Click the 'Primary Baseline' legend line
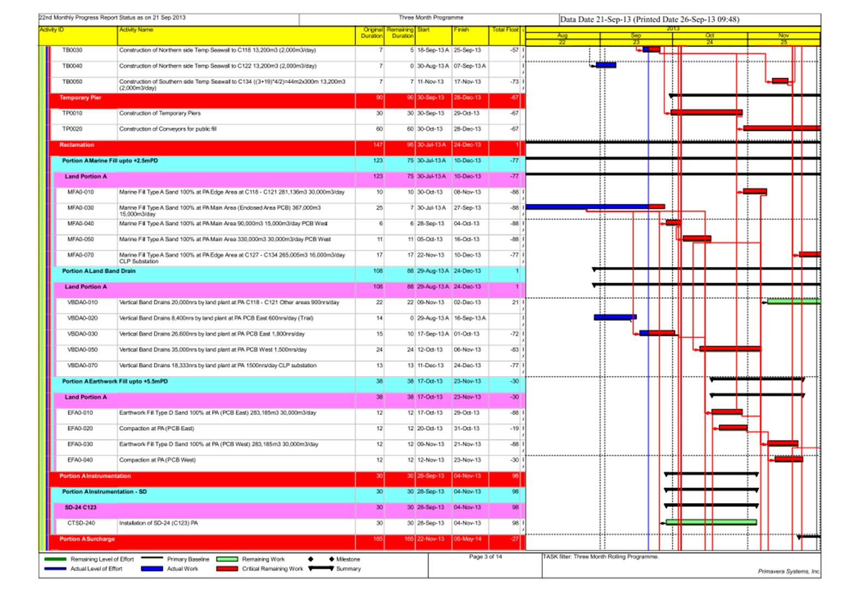868x614 pixels. coord(151,559)
